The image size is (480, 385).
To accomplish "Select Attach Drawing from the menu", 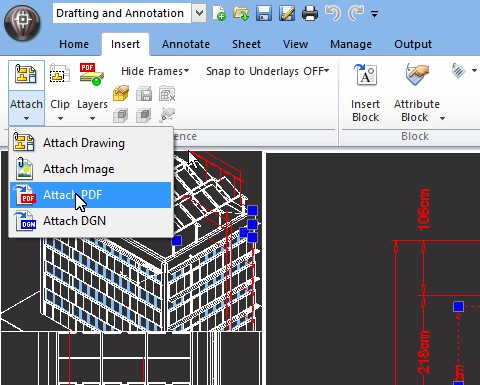I will [x=90, y=143].
